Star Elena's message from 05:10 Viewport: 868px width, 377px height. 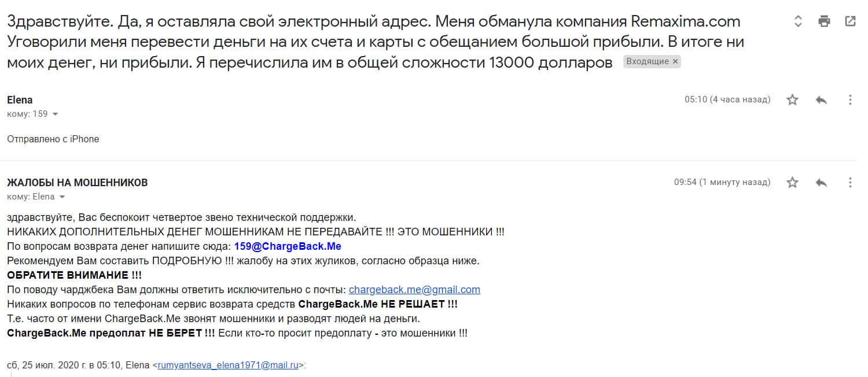[x=792, y=100]
